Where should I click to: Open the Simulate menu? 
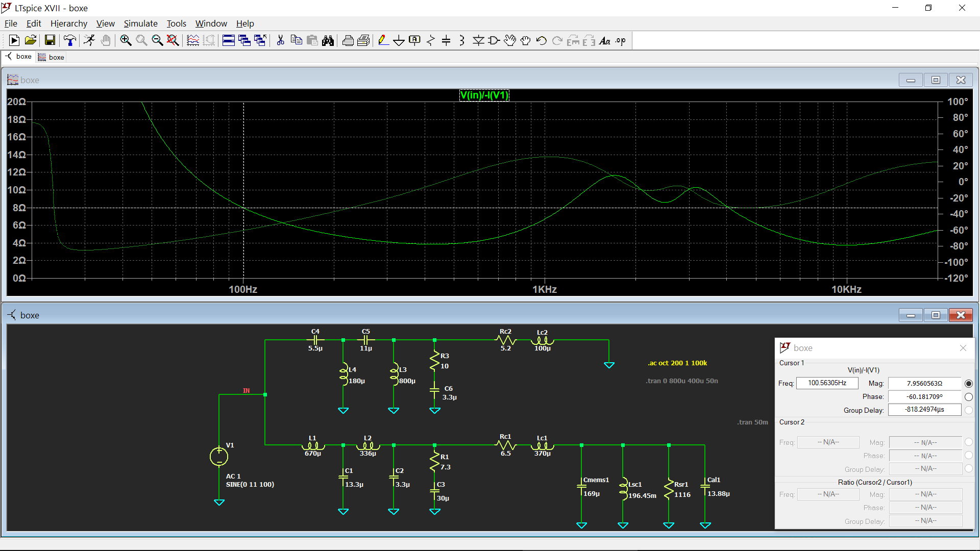point(140,23)
